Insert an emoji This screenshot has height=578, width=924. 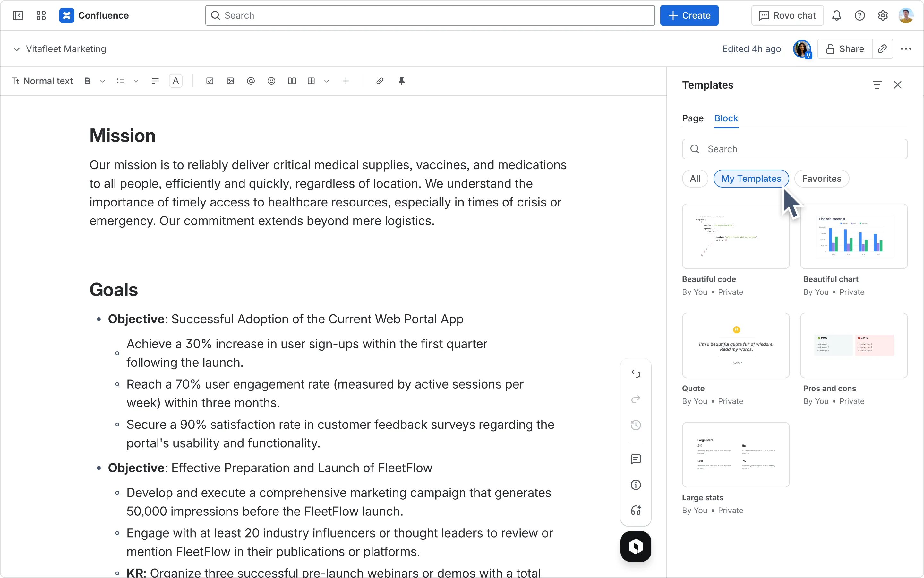(271, 81)
